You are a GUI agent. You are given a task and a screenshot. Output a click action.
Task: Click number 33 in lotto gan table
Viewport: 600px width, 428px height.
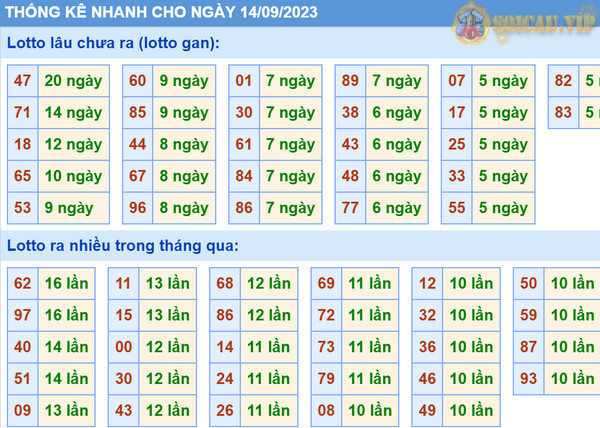click(x=457, y=176)
